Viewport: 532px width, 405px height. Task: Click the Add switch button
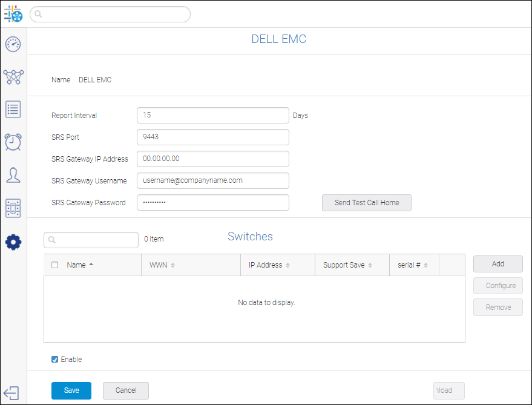[498, 264]
